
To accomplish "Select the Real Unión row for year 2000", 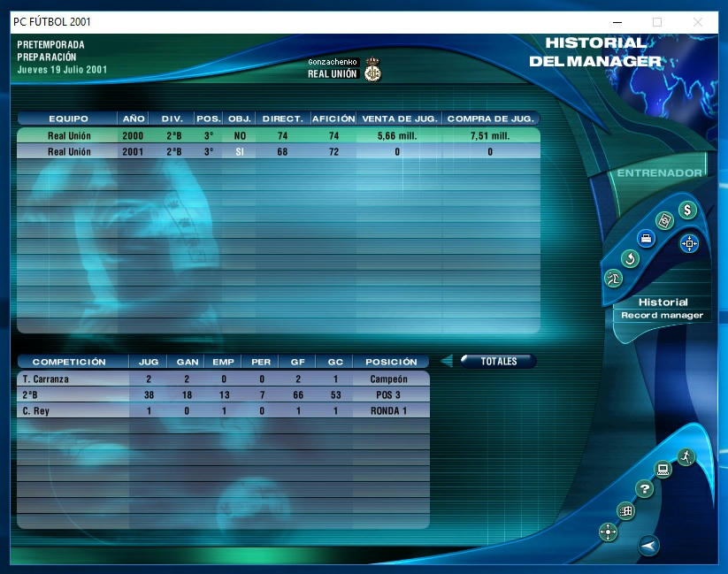I will pos(279,135).
